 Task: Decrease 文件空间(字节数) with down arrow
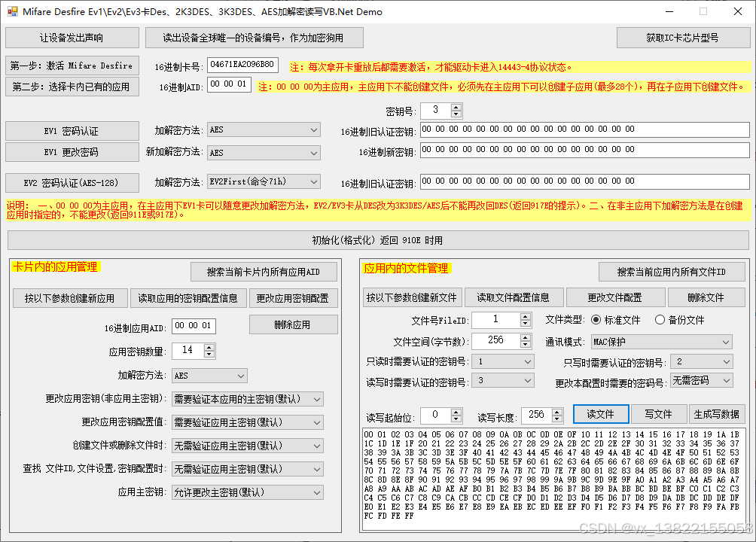526,344
